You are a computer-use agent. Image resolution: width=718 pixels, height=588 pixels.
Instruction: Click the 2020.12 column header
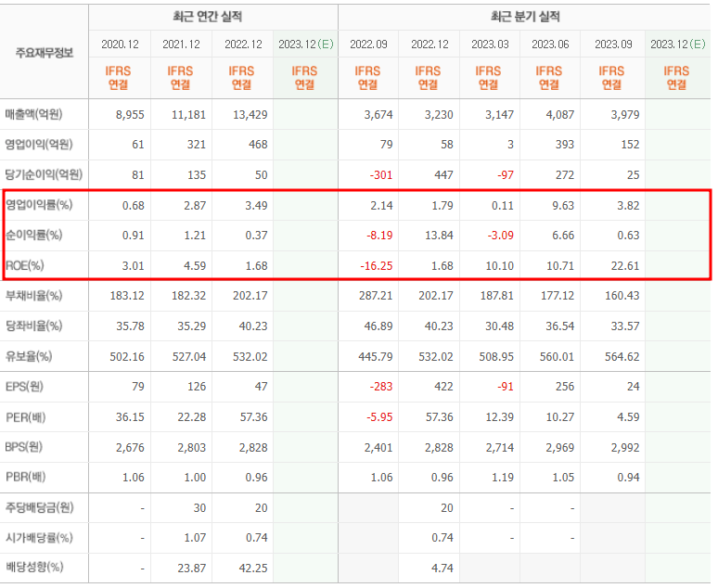click(120, 45)
